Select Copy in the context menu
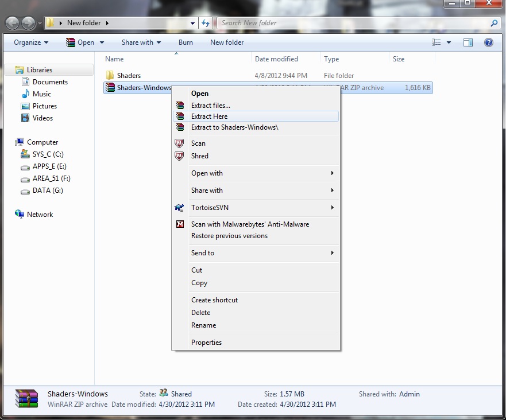This screenshot has width=506, height=420. tap(256, 283)
